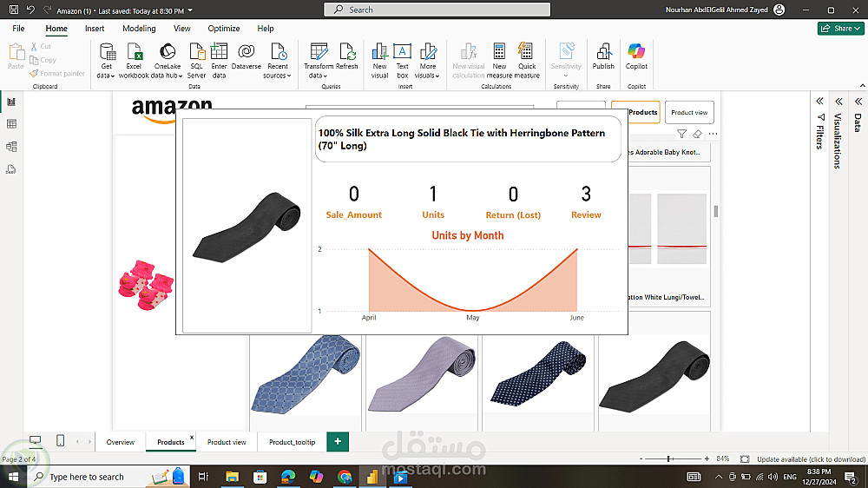Switch to Model view in sidebar
Viewport: 868px width, 488px height.
point(11,147)
